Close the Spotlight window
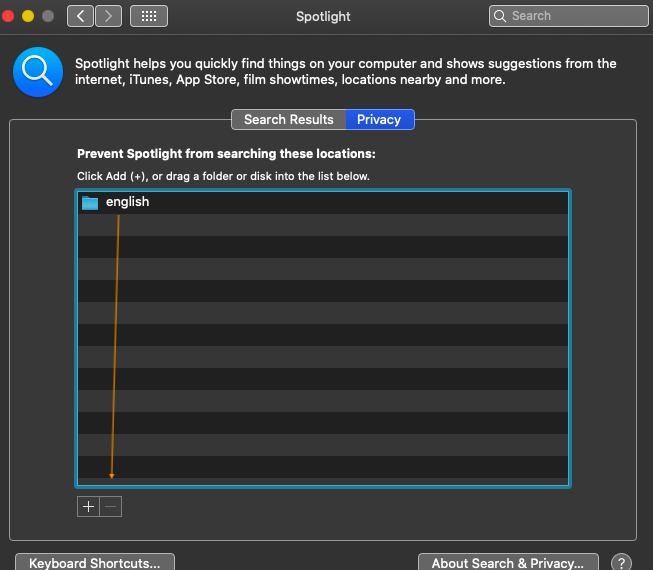653x570 pixels. click(x=8, y=16)
